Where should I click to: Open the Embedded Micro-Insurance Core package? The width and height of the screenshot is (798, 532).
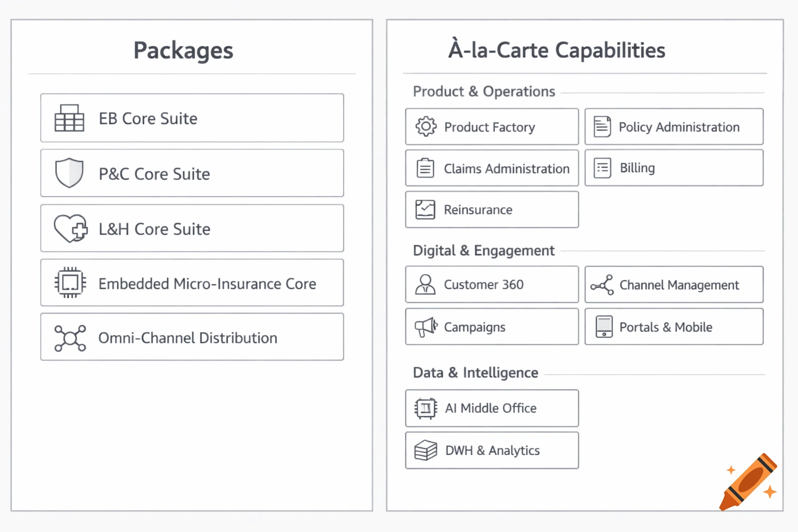click(192, 283)
